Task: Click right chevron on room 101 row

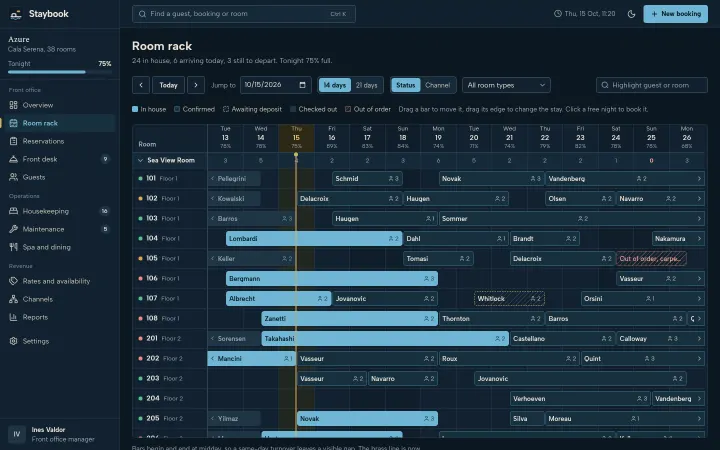Action: (x=699, y=179)
